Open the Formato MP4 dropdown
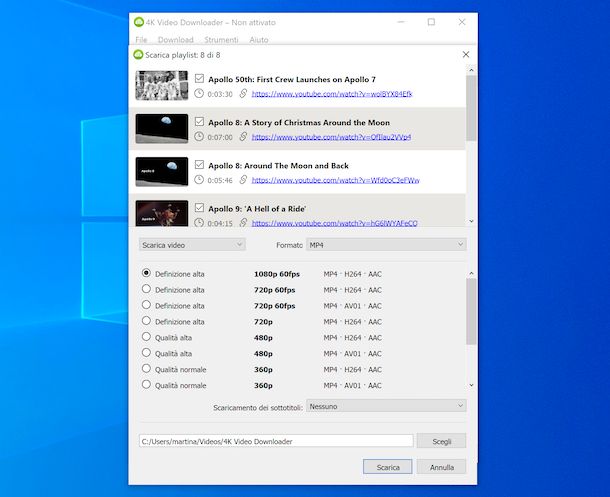610x497 pixels. [x=386, y=245]
